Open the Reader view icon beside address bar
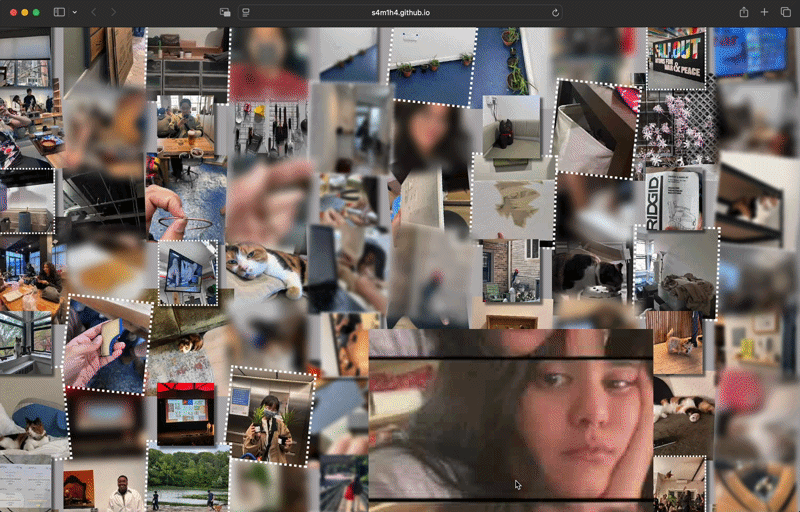Viewport: 800px width, 512px height. pyautogui.click(x=246, y=12)
